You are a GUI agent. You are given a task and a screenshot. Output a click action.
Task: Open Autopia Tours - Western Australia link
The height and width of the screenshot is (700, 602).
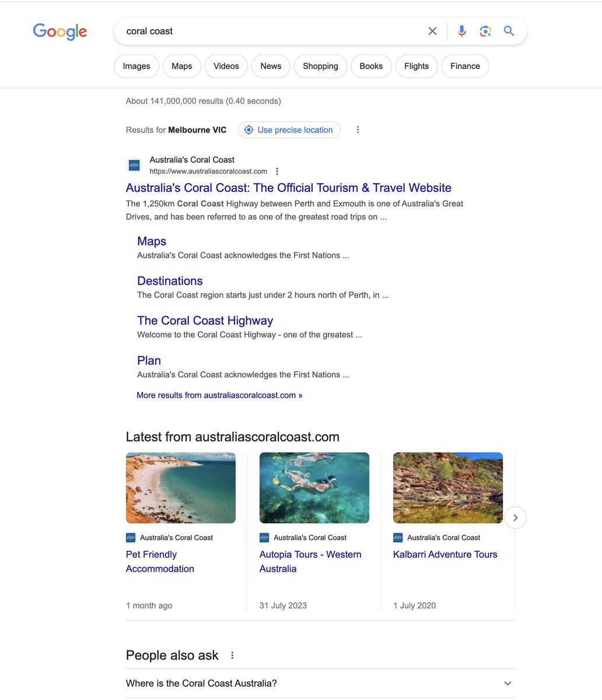(310, 562)
